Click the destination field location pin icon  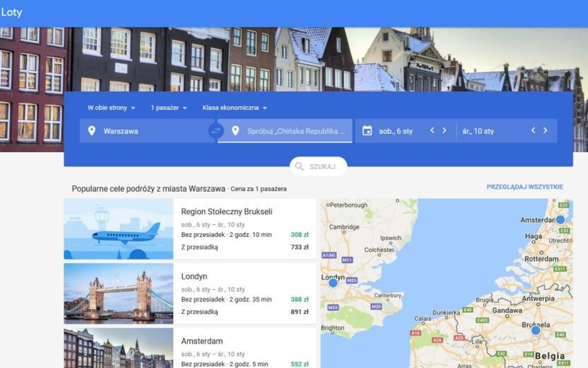(x=235, y=131)
